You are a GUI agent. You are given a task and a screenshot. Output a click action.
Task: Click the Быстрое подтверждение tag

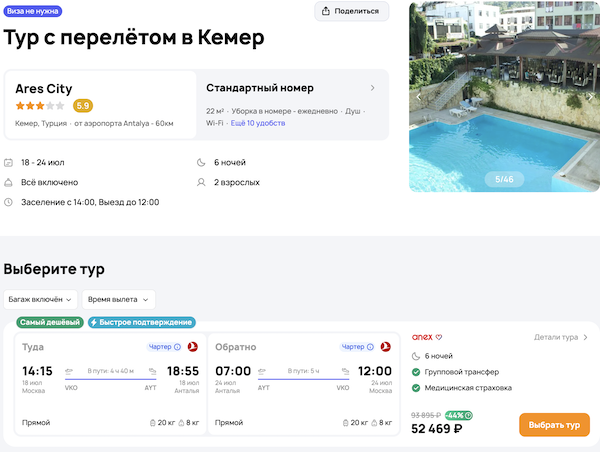pyautogui.click(x=141, y=322)
